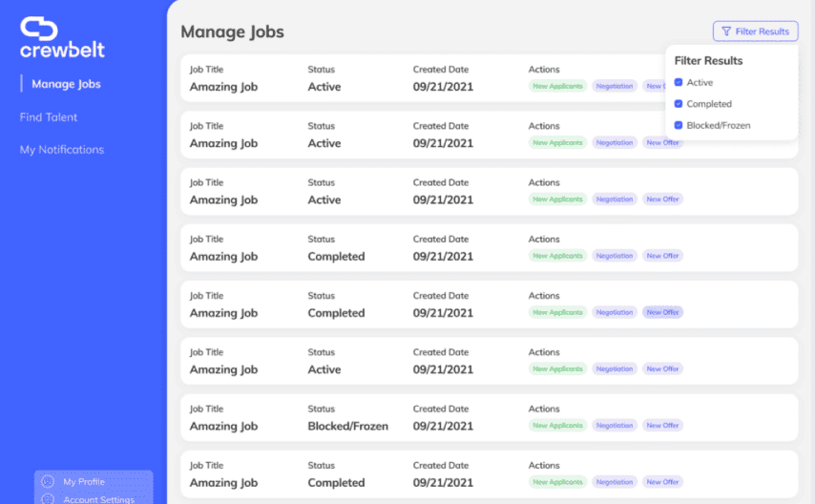Image resolution: width=815 pixels, height=504 pixels.
Task: Click New Offer tag in third job row
Action: [662, 199]
